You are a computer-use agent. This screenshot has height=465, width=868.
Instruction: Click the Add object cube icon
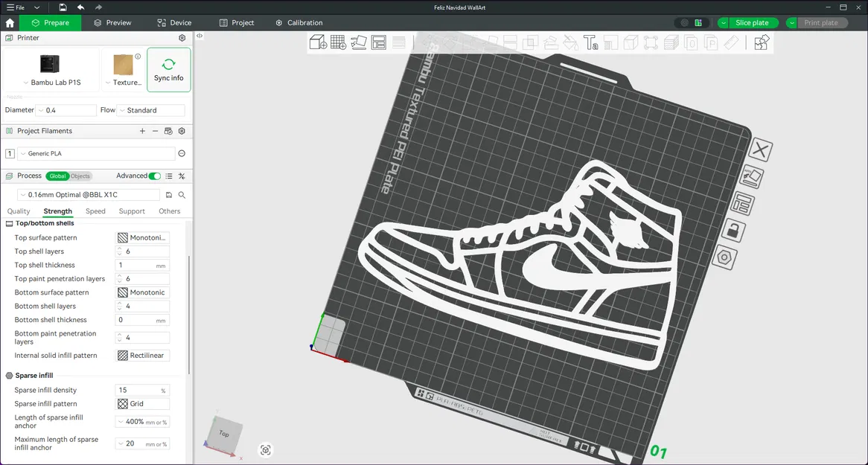(318, 42)
